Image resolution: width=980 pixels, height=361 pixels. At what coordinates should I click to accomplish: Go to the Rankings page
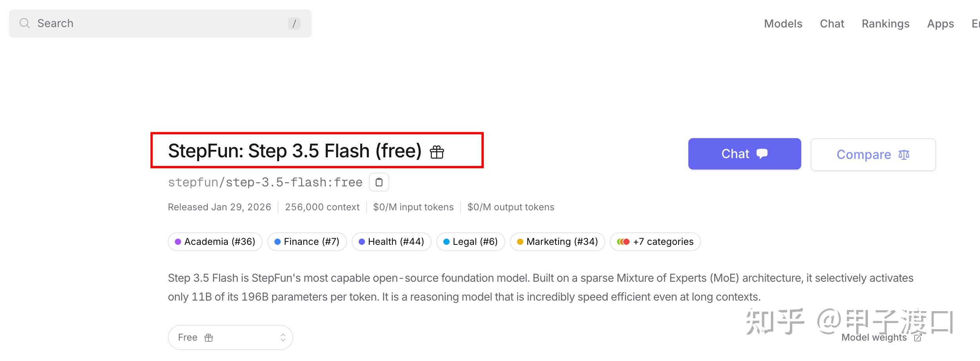pyautogui.click(x=885, y=24)
